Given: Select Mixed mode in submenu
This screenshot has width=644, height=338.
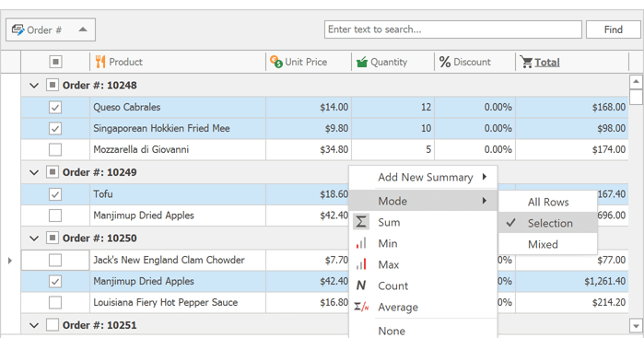Looking at the screenshot, I should coord(548,244).
